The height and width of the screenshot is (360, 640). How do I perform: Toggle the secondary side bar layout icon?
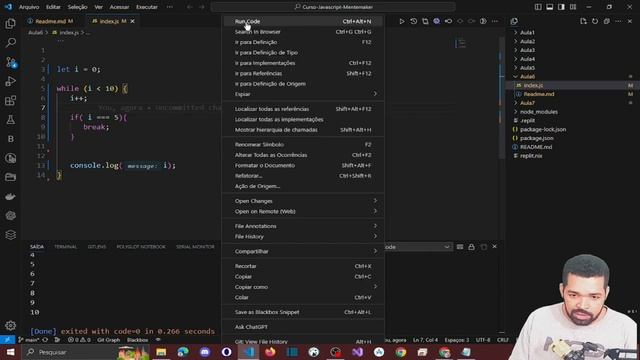[562, 7]
